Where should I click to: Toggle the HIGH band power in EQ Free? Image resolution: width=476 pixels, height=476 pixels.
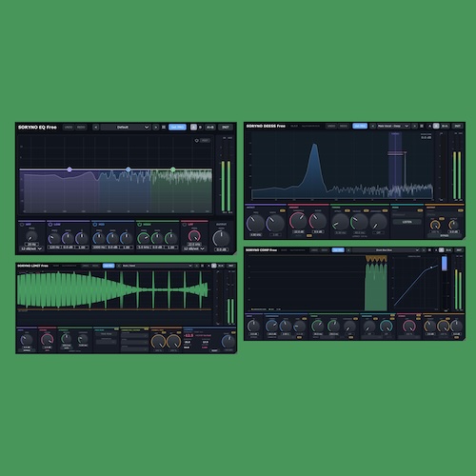[140, 225]
